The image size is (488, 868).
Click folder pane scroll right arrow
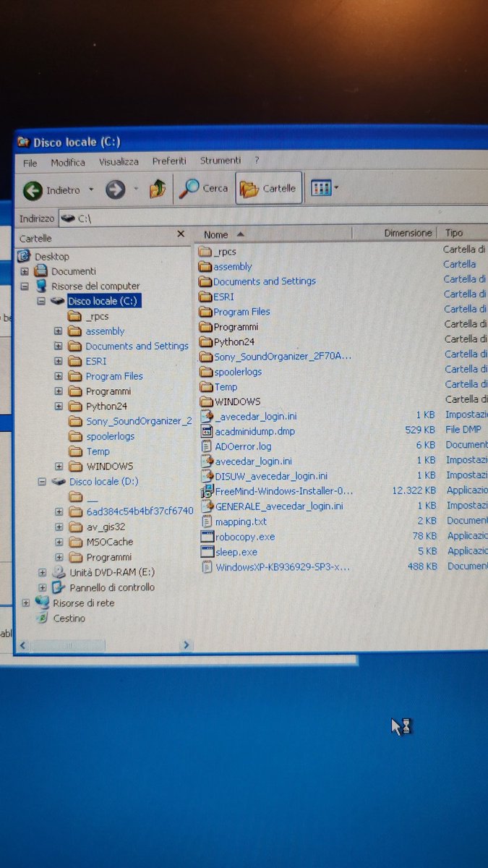coord(186,644)
